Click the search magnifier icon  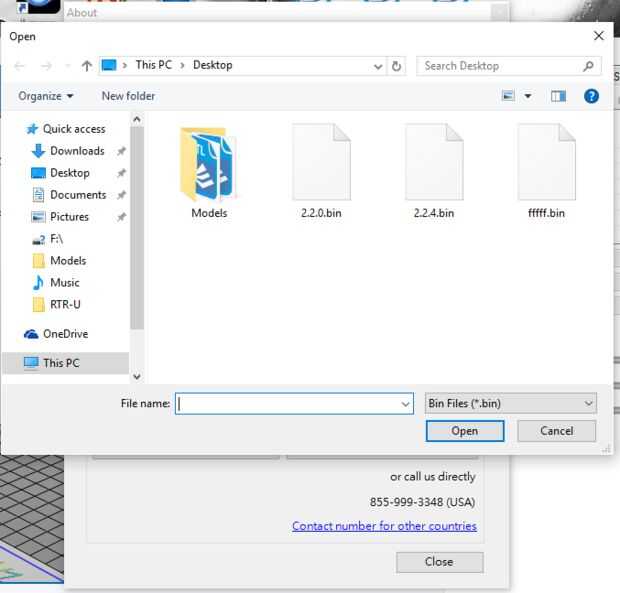(588, 66)
